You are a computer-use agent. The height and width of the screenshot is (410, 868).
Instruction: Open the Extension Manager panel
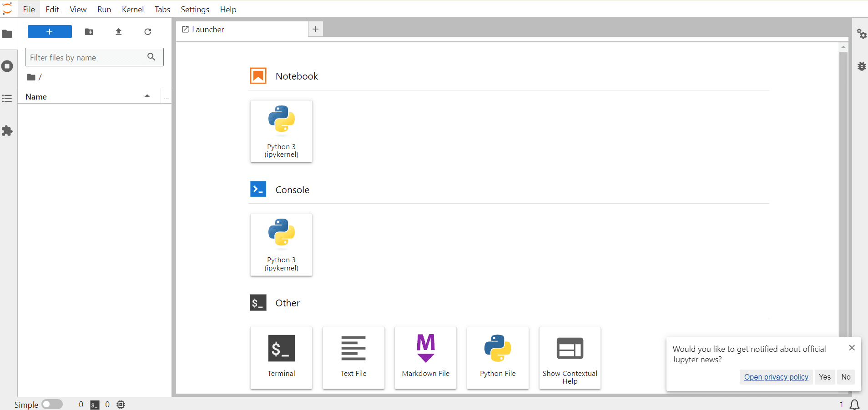pyautogui.click(x=7, y=131)
